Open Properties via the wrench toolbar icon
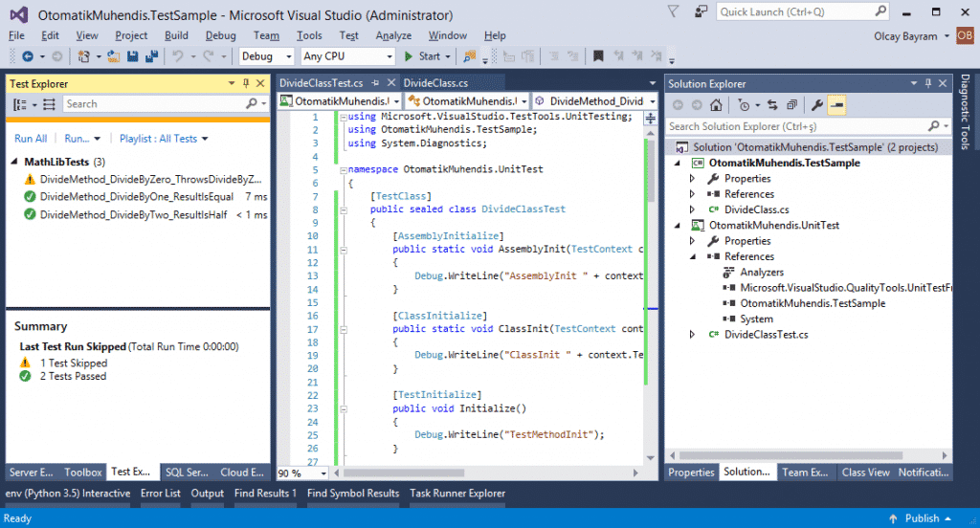Image resolution: width=980 pixels, height=528 pixels. pos(817,105)
